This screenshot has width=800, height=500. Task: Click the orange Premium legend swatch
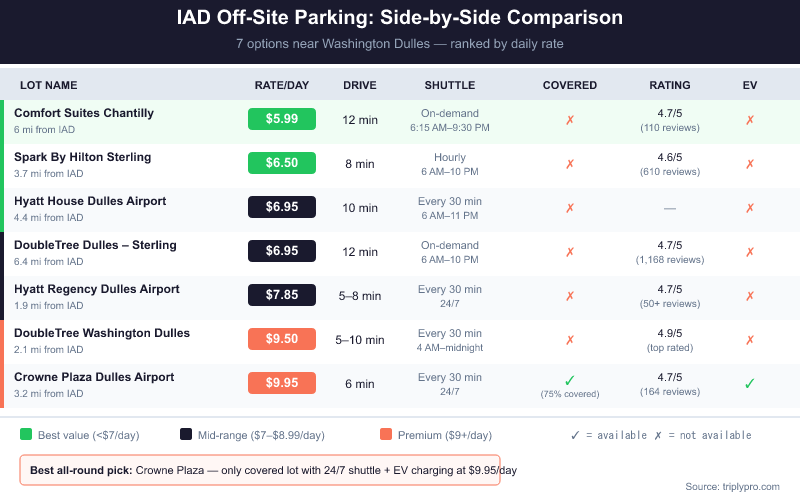(384, 435)
